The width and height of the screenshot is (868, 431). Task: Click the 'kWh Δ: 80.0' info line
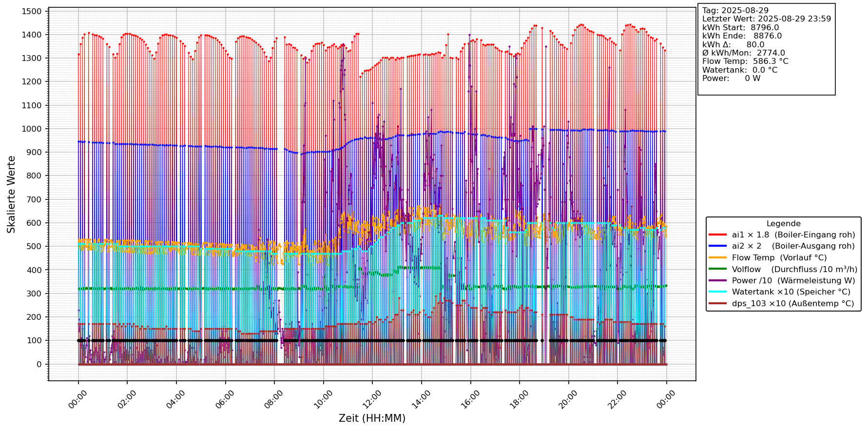733,44
